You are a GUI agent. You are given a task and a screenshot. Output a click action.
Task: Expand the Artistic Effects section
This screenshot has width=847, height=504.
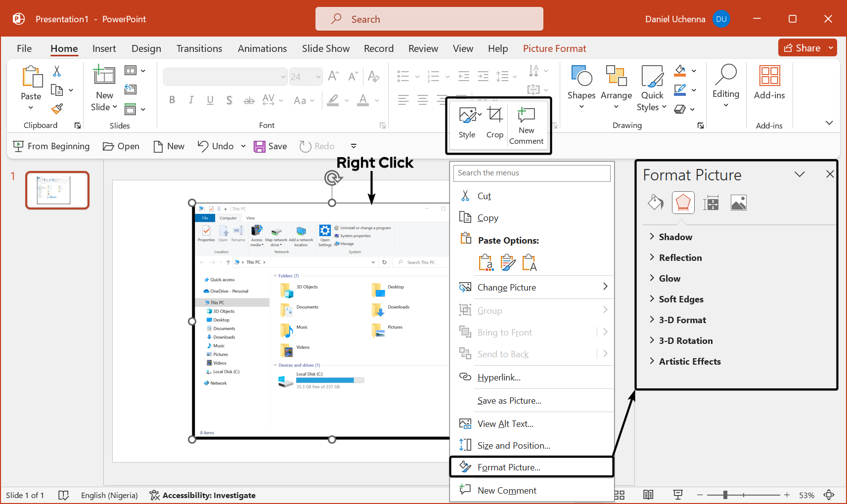[x=689, y=362]
